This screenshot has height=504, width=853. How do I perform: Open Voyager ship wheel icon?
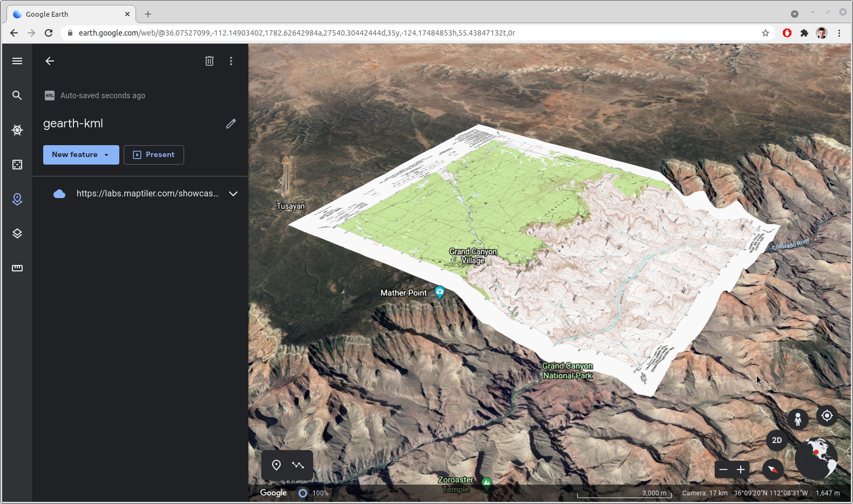(x=17, y=130)
